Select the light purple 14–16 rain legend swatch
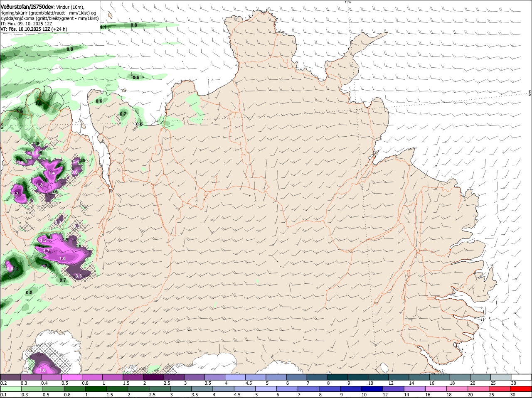Image resolution: width=532 pixels, height=398 pixels. pos(415,388)
